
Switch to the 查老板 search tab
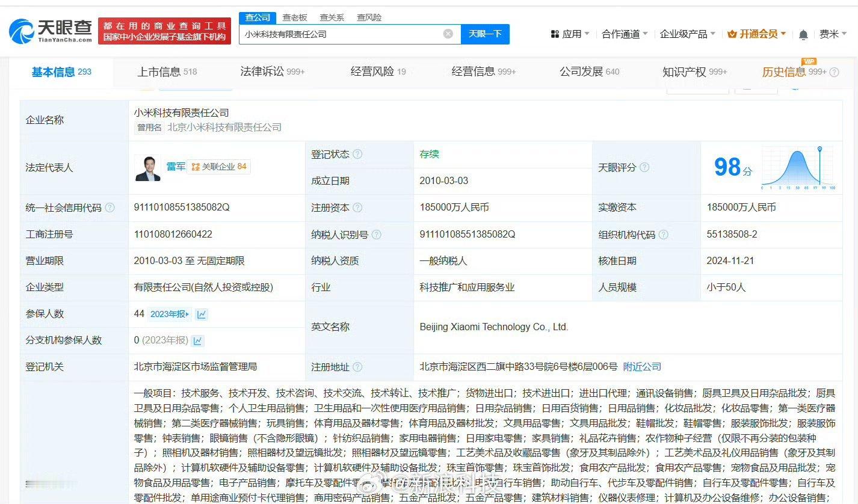(x=295, y=17)
